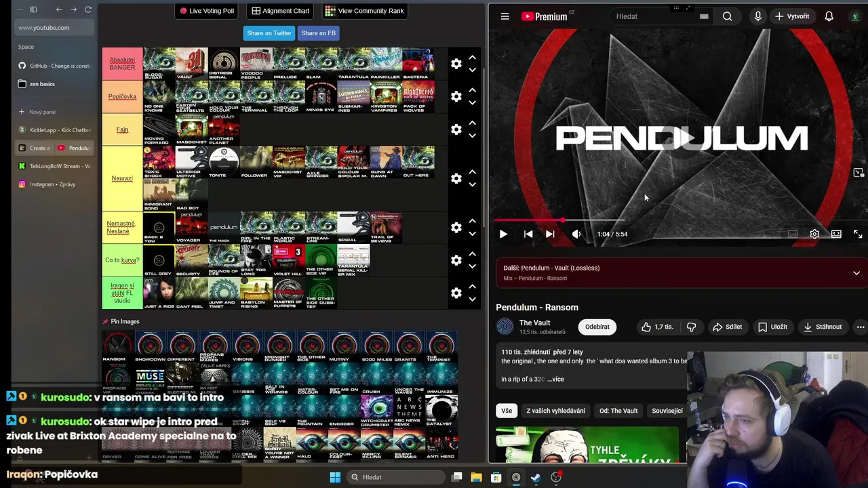Image resolution: width=868 pixels, height=488 pixels.
Task: Share tier list on Twitter
Action: [269, 33]
